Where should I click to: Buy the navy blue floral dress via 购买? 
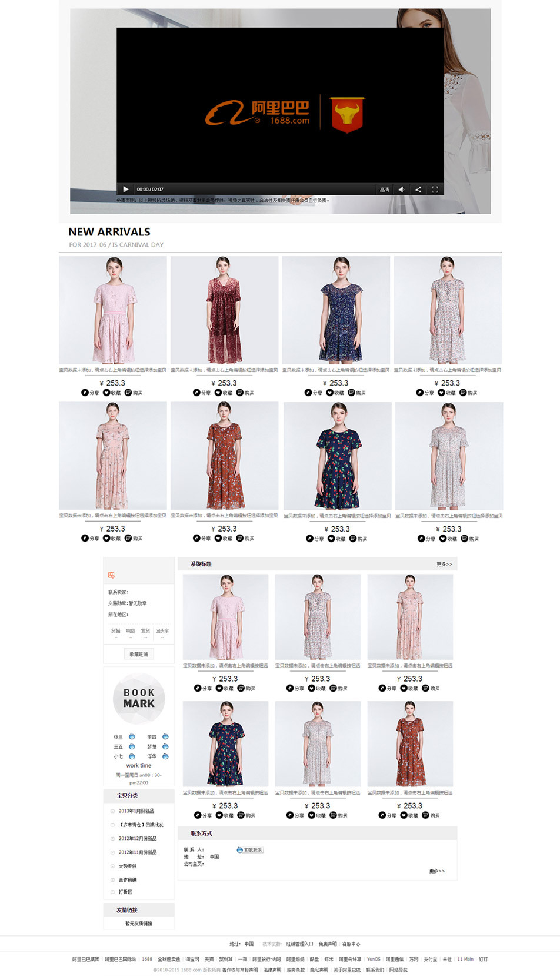[x=356, y=393]
